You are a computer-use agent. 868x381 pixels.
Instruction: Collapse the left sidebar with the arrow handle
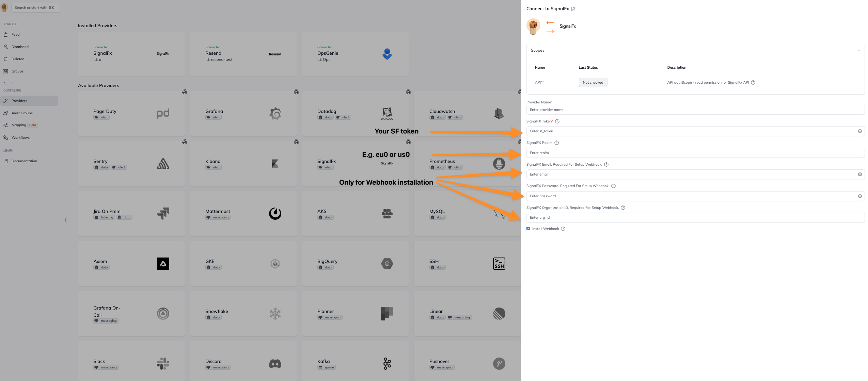[66, 220]
